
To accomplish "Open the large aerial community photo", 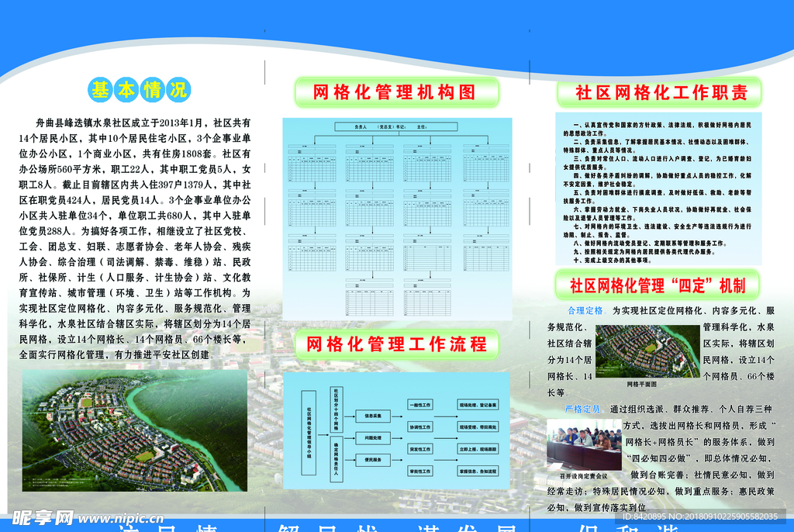I will click(135, 430).
